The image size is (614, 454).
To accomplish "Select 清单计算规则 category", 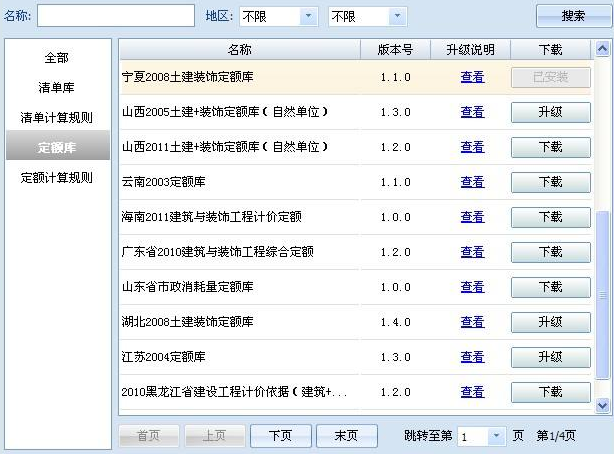I will (57, 117).
